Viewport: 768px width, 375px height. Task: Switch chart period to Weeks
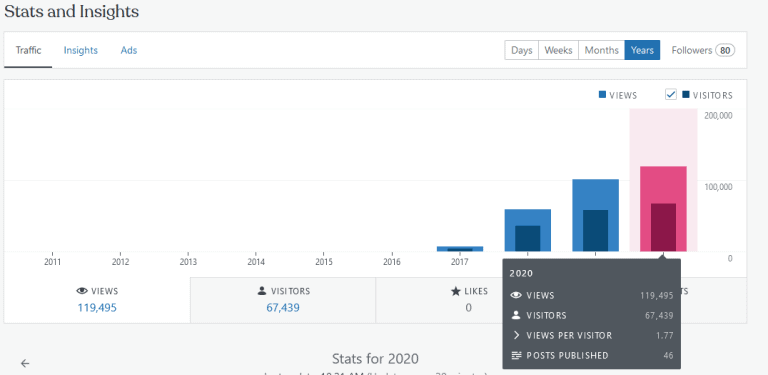click(x=558, y=50)
